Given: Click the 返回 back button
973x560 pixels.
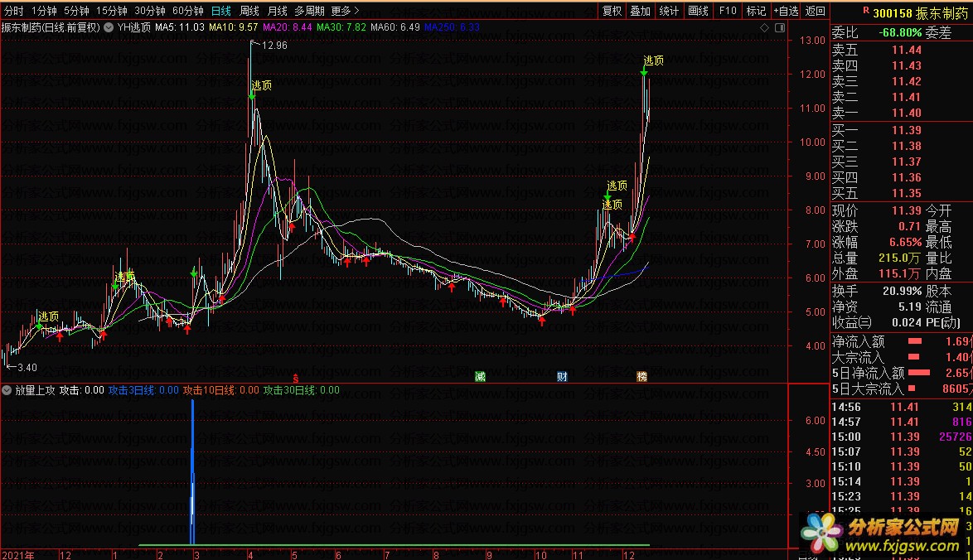Looking at the screenshot, I should [x=815, y=11].
